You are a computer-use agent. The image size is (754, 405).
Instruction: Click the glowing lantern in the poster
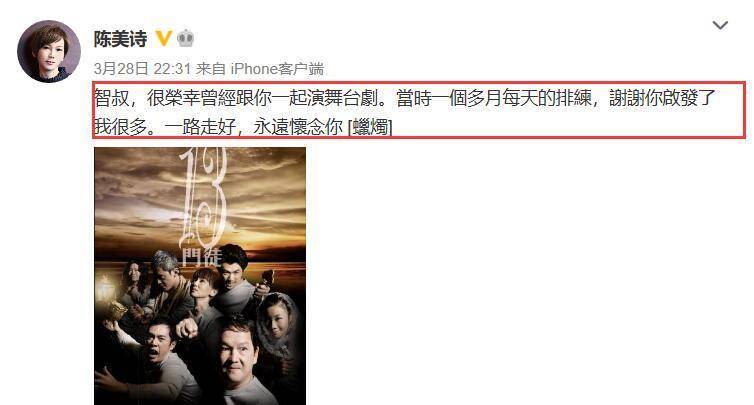coord(106,290)
